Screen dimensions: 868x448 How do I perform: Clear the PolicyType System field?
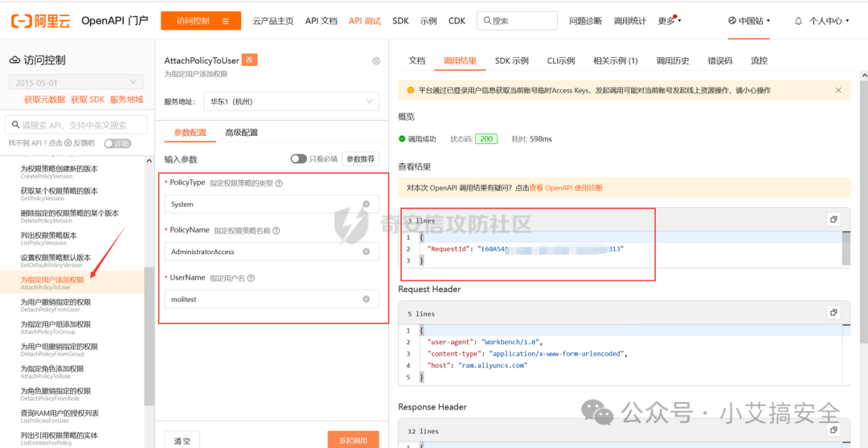coord(366,203)
